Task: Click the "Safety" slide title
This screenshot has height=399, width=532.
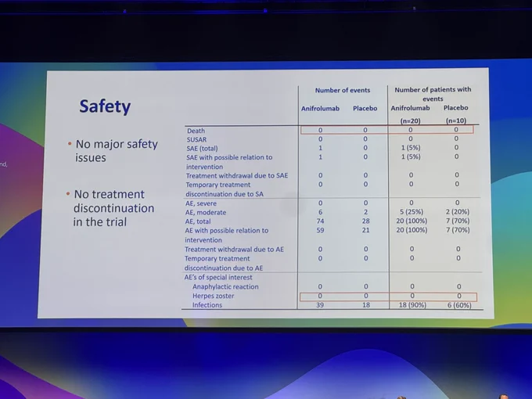Action: coord(105,106)
